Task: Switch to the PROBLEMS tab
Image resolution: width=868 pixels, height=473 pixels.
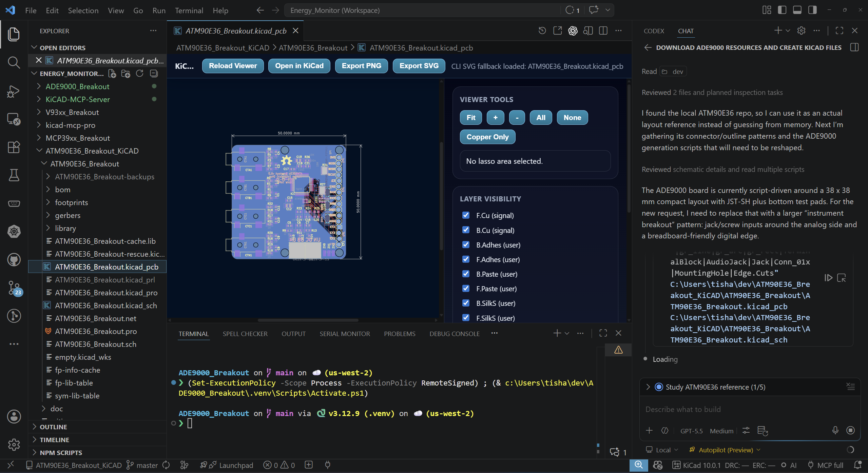Action: pos(399,334)
